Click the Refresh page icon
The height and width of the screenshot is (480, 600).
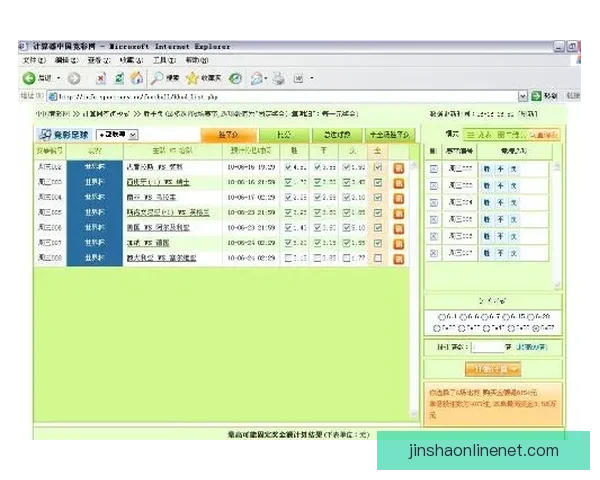pos(119,78)
